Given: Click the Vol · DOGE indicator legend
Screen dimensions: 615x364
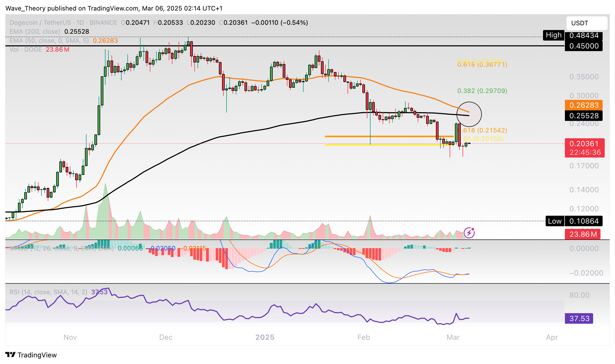Looking at the screenshot, I should point(26,50).
